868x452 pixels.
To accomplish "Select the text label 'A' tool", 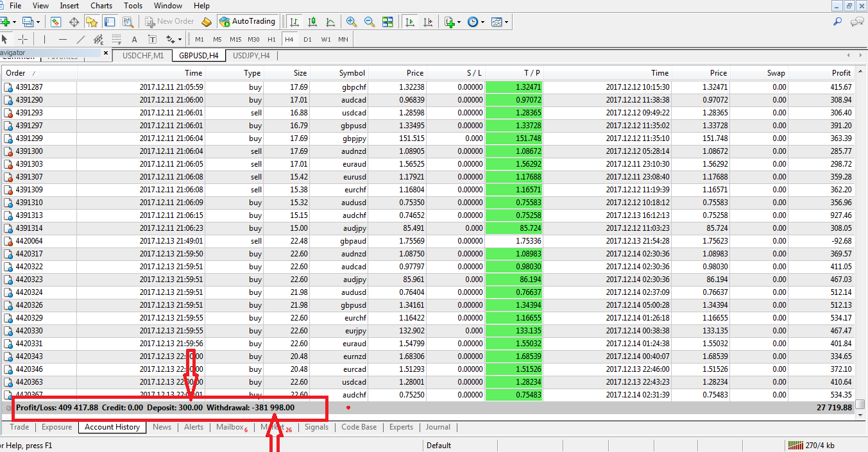I will pyautogui.click(x=135, y=39).
